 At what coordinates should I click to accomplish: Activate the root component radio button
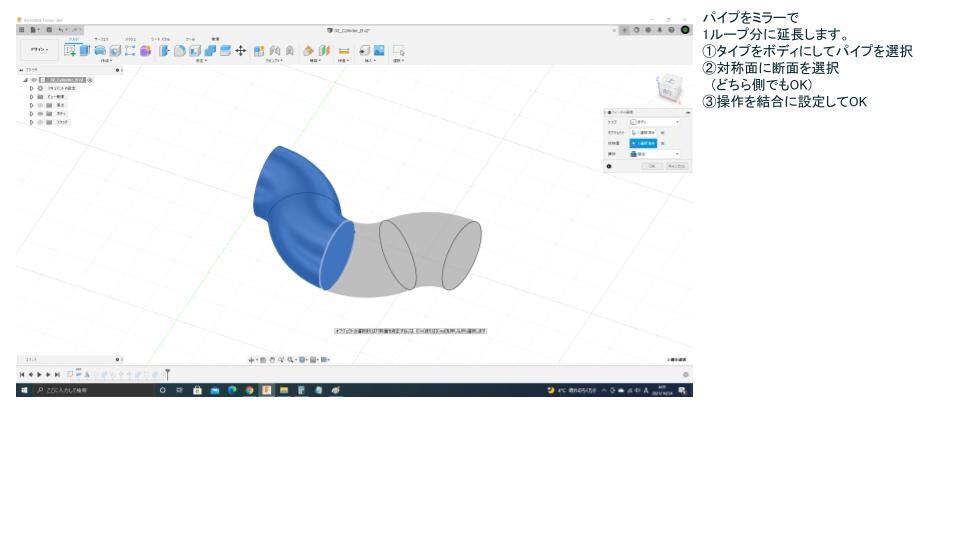click(x=90, y=80)
